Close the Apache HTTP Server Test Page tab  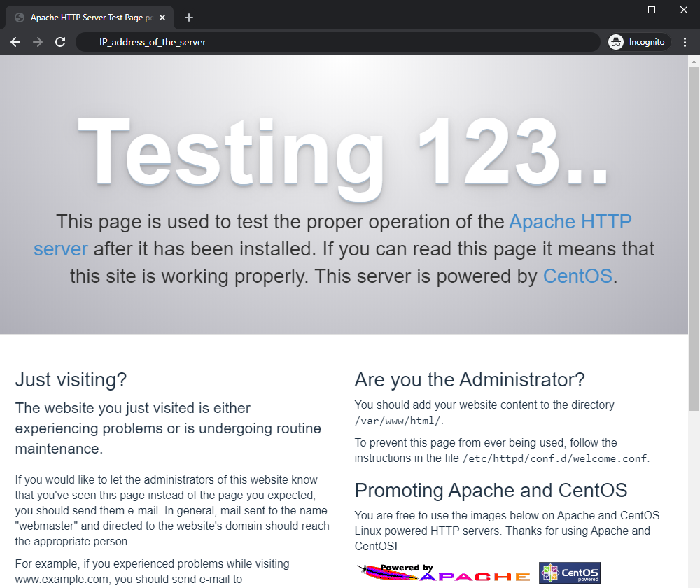coord(162,17)
